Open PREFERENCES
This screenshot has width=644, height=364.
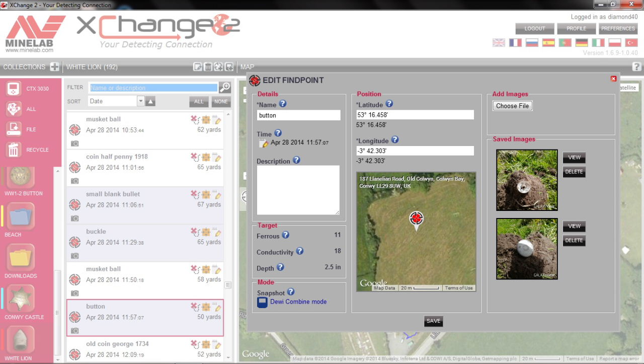618,29
